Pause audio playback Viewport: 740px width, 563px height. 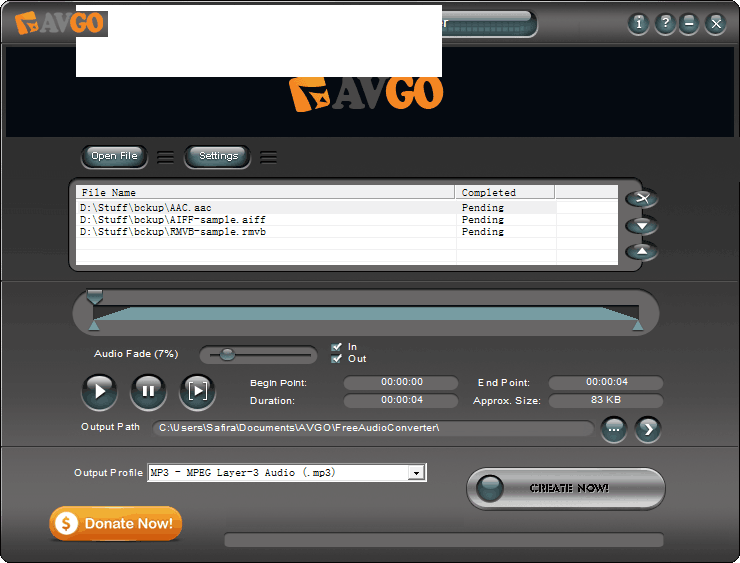(x=148, y=391)
